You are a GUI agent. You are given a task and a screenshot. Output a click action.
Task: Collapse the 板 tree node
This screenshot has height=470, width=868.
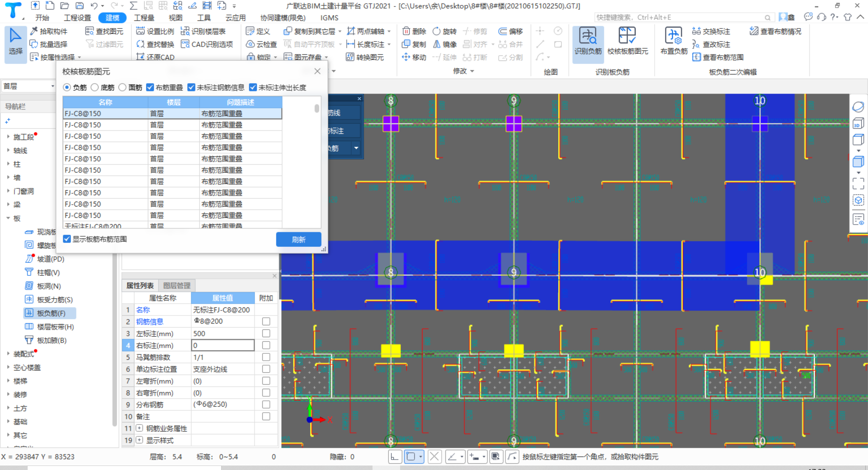[x=8, y=218]
